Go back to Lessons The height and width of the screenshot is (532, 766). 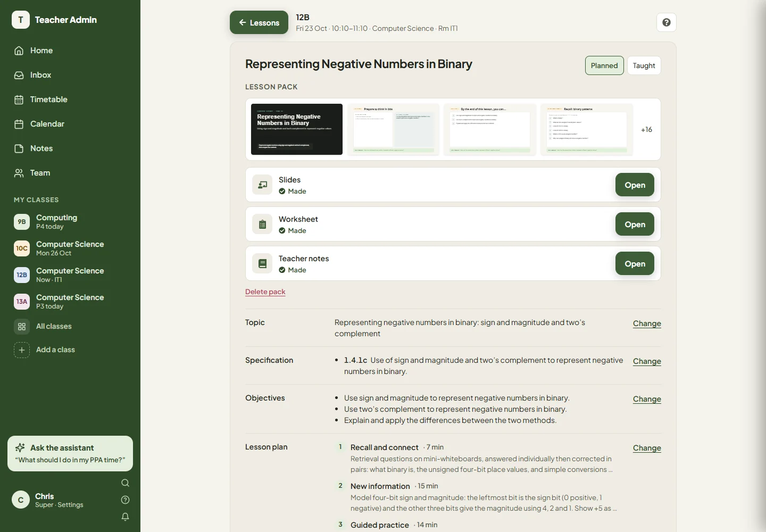point(259,22)
